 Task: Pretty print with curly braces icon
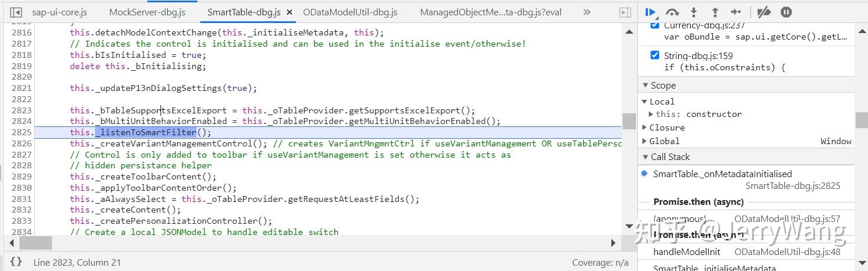(x=16, y=262)
